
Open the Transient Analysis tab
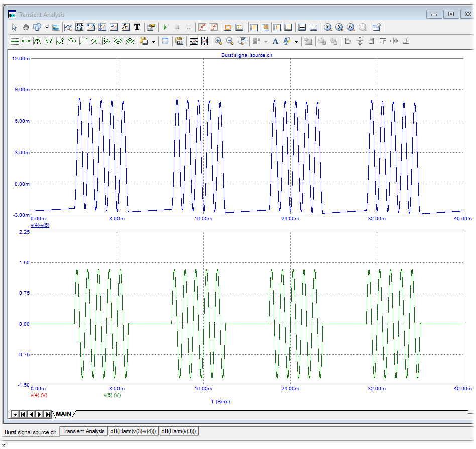83,431
